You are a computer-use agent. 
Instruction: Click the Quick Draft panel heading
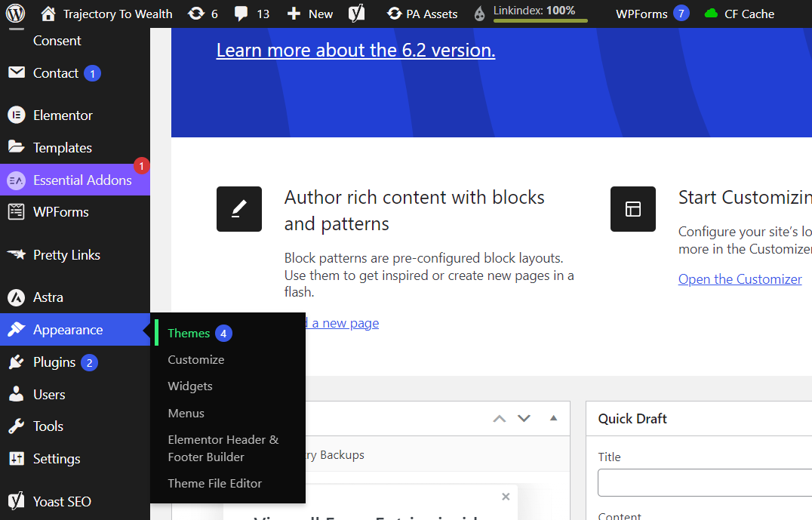coord(632,418)
